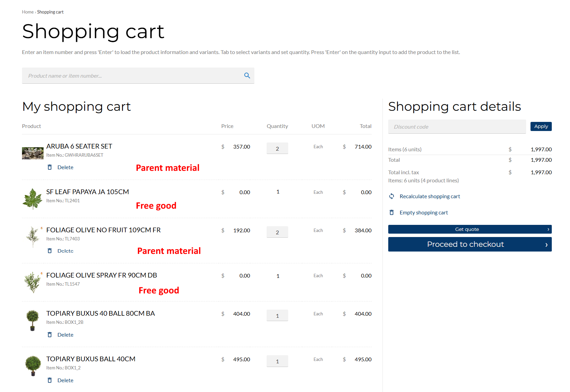Open the Aruba 6 Seater Set thumbnail
This screenshot has height=392, width=570.
tap(33, 153)
